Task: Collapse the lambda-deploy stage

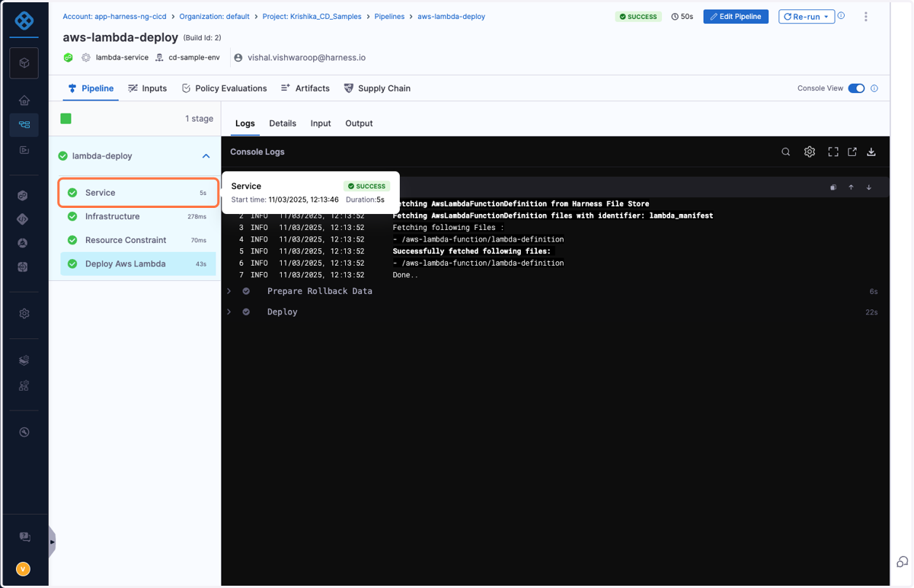Action: pos(206,156)
